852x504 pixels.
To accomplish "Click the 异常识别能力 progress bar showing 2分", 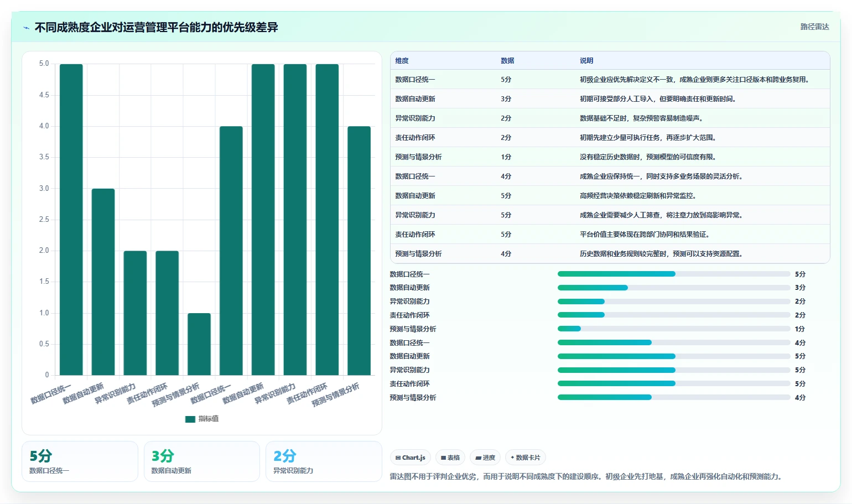I will click(x=674, y=302).
